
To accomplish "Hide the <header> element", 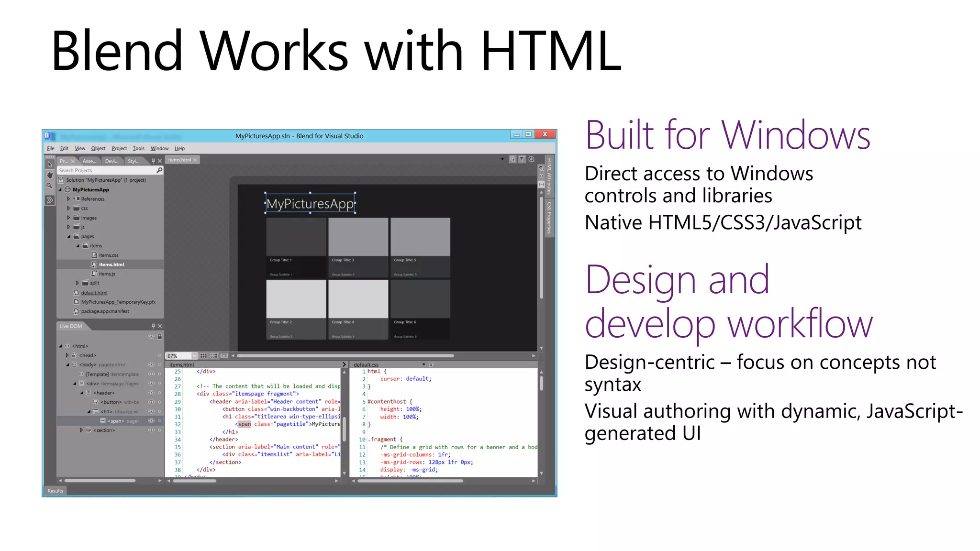I will (151, 393).
